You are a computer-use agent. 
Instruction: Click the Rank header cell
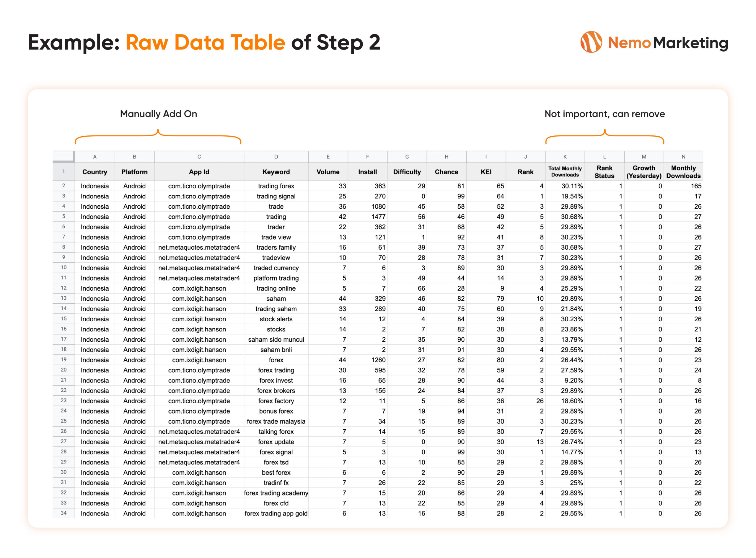coord(526,171)
